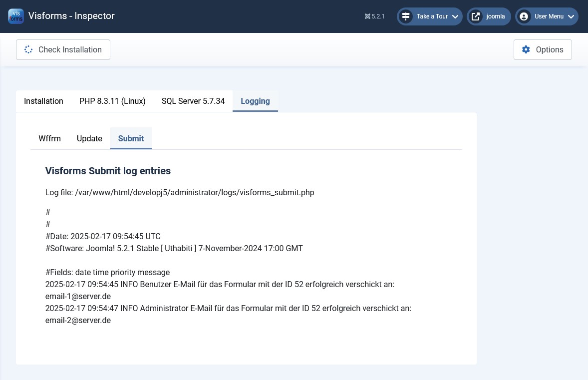Image resolution: width=588 pixels, height=380 pixels.
Task: Click the Visforms - Inspector page title
Action: click(71, 16)
